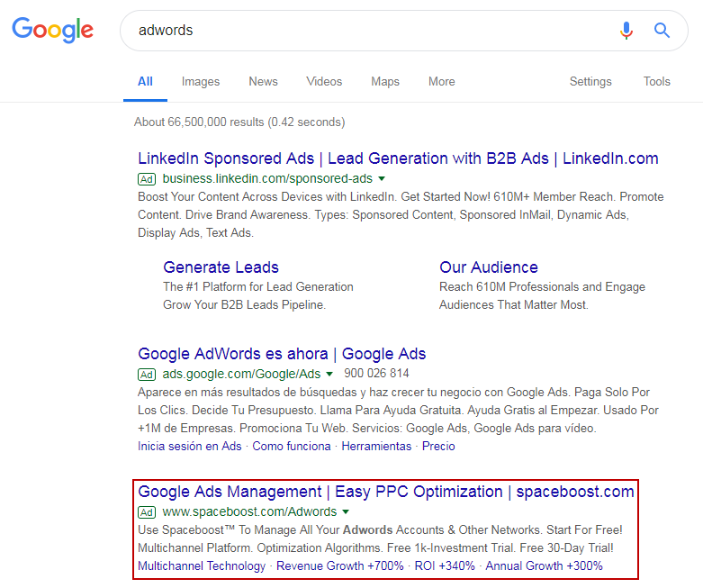Open the dropdown next to www.spaceboost.com URL
Image resolution: width=703 pixels, height=588 pixels.
point(346,511)
